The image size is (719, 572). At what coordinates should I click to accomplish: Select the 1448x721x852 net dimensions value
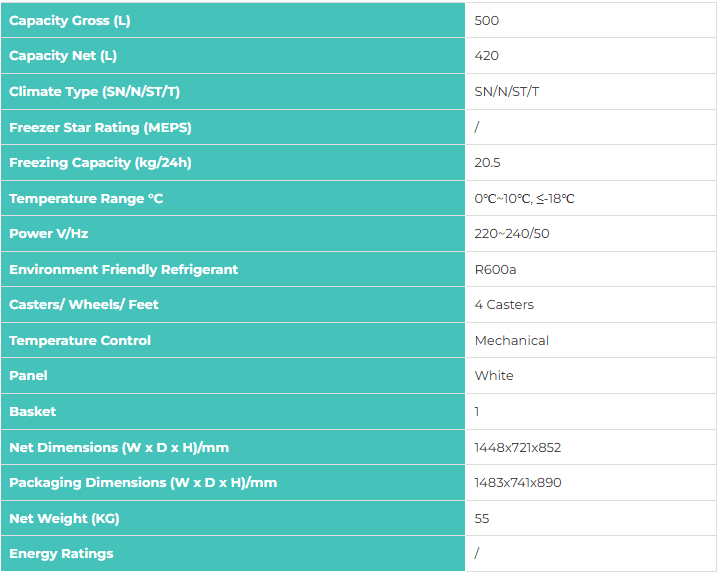[518, 447]
